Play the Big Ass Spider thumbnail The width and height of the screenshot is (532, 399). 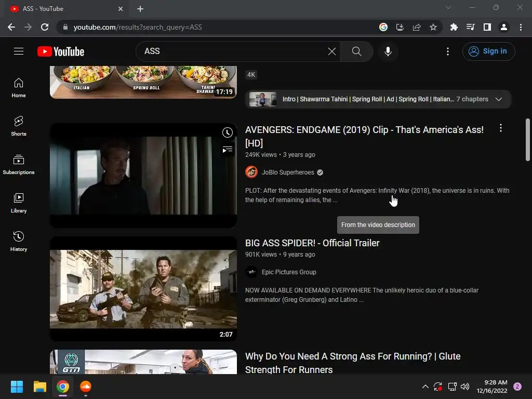point(143,289)
